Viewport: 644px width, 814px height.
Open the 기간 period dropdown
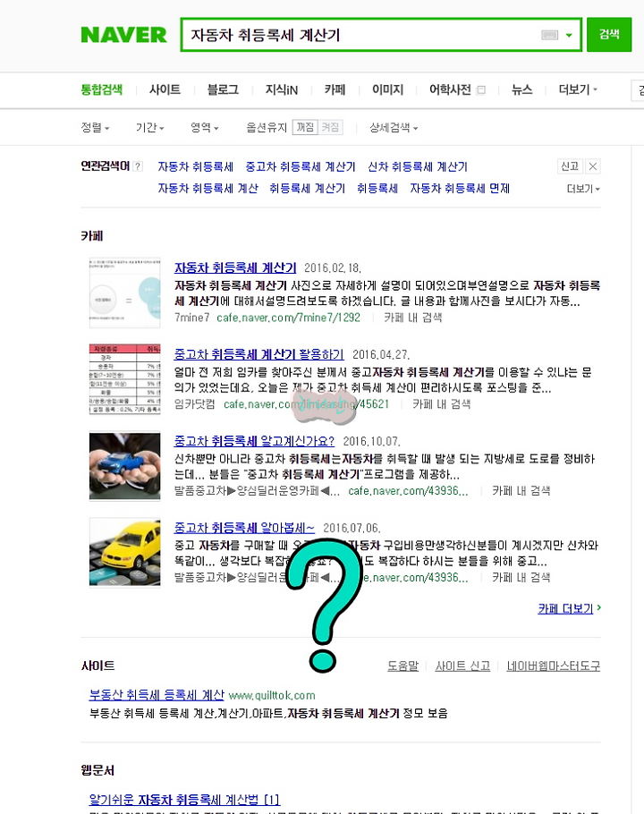tap(150, 127)
